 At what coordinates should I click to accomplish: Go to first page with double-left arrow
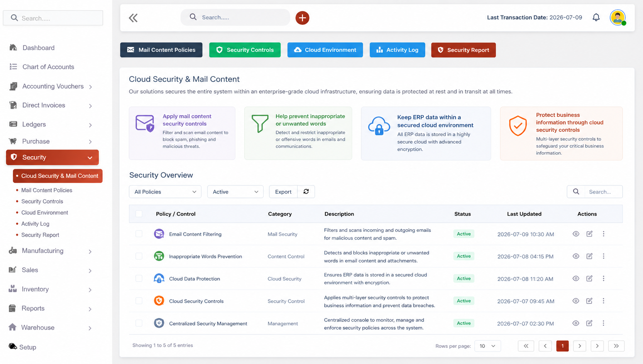(x=526, y=346)
